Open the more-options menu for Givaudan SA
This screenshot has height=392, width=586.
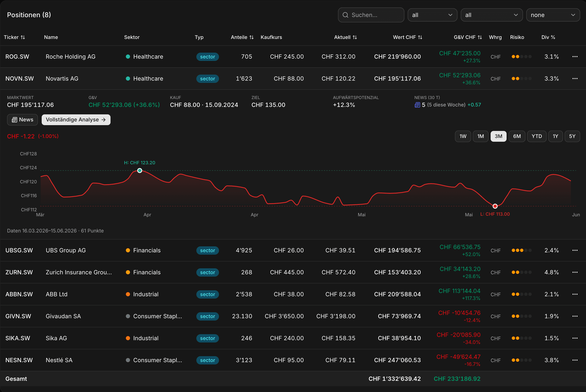coord(575,316)
